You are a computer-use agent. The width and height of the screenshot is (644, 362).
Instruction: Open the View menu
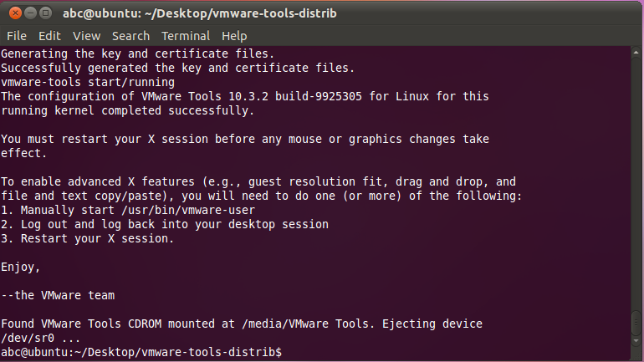coord(86,36)
